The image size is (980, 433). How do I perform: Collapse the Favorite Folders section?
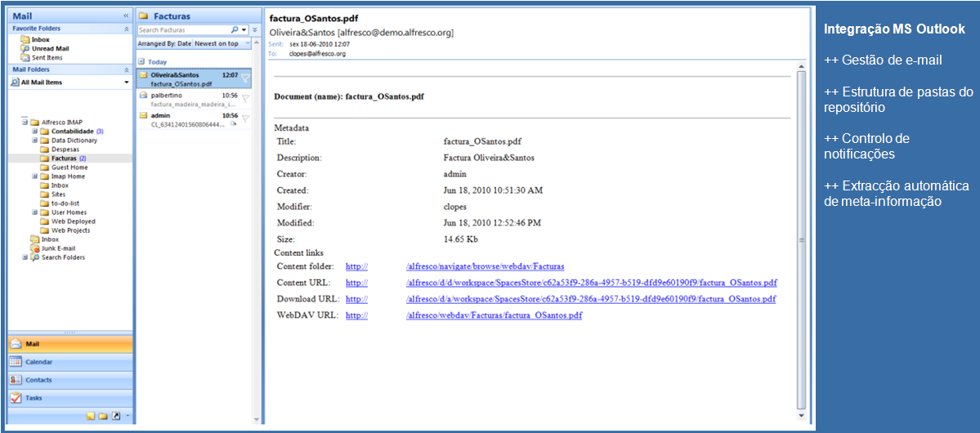126,29
